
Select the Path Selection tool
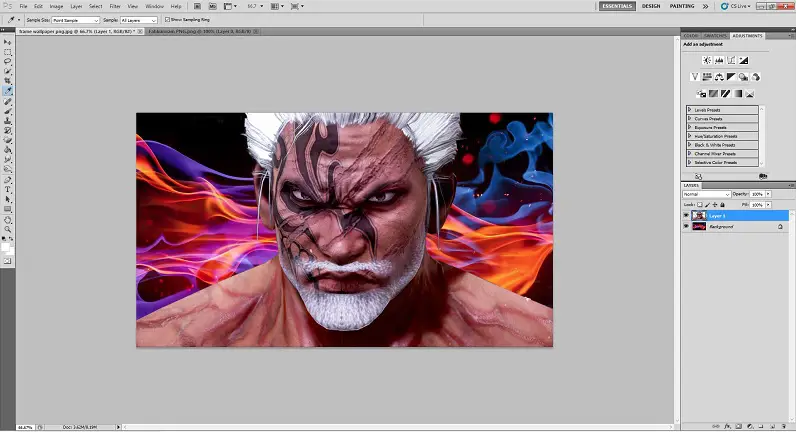click(x=7, y=199)
